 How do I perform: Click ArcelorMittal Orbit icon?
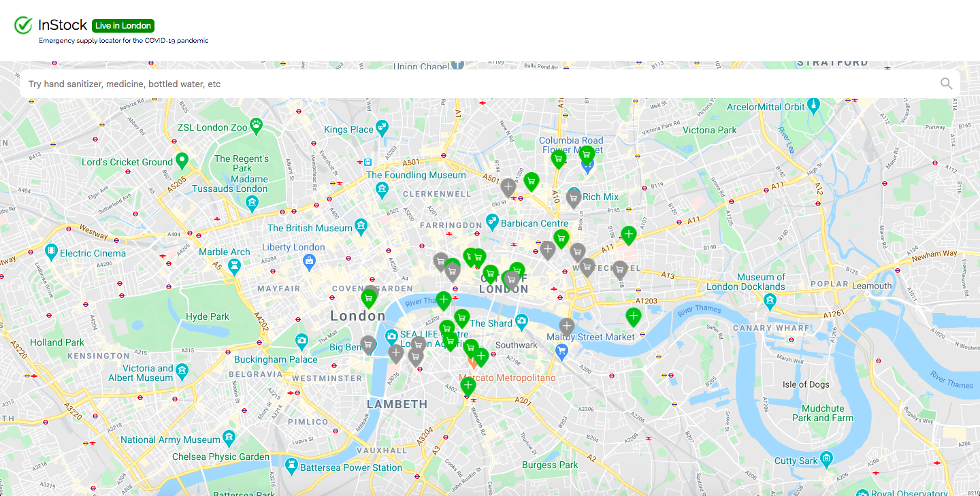point(814,106)
